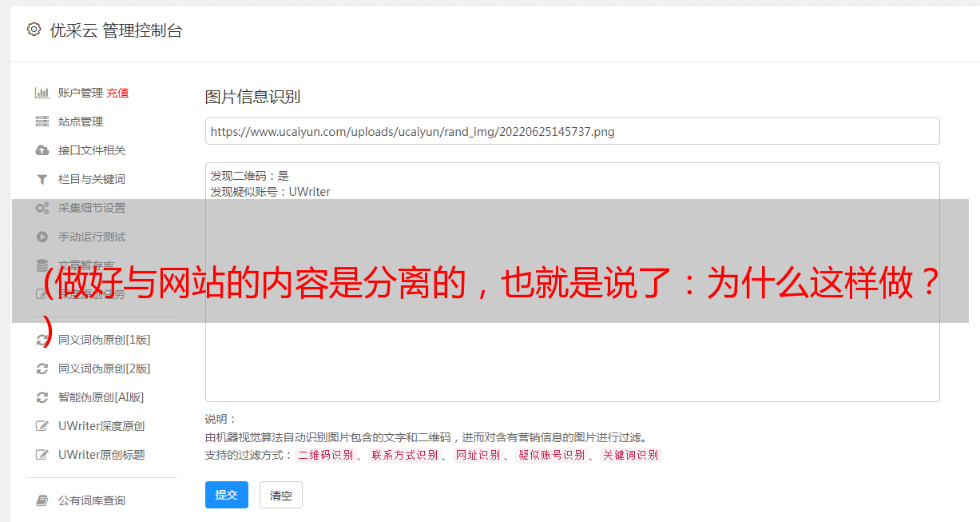Image resolution: width=980 pixels, height=522 pixels.
Task: Open 采集细节设置 menu entry
Action: [x=92, y=208]
